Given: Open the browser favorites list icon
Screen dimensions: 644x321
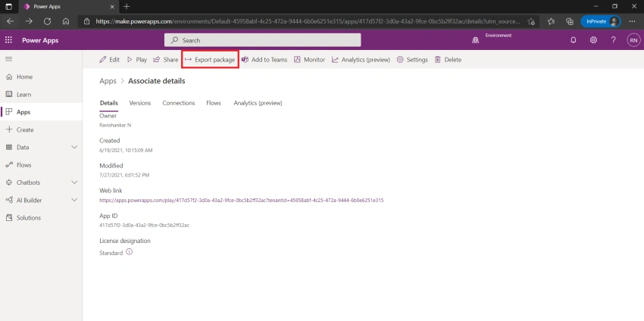Looking at the screenshot, I should point(551,21).
